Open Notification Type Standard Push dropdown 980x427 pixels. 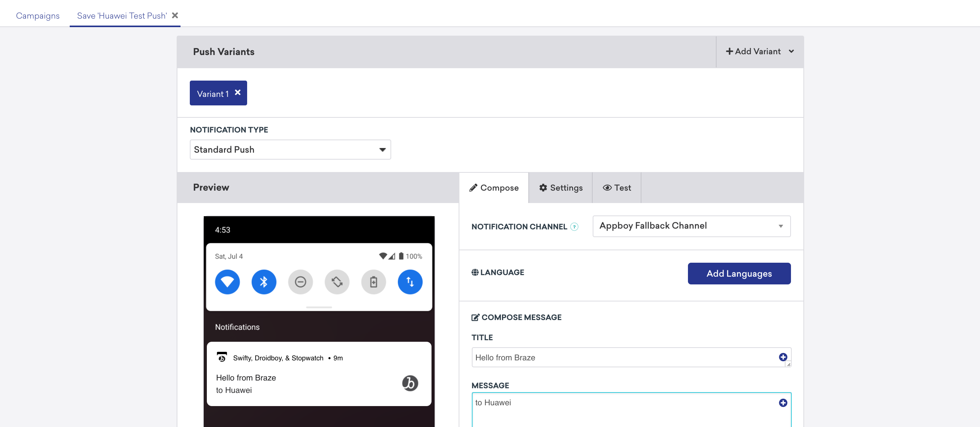click(291, 150)
